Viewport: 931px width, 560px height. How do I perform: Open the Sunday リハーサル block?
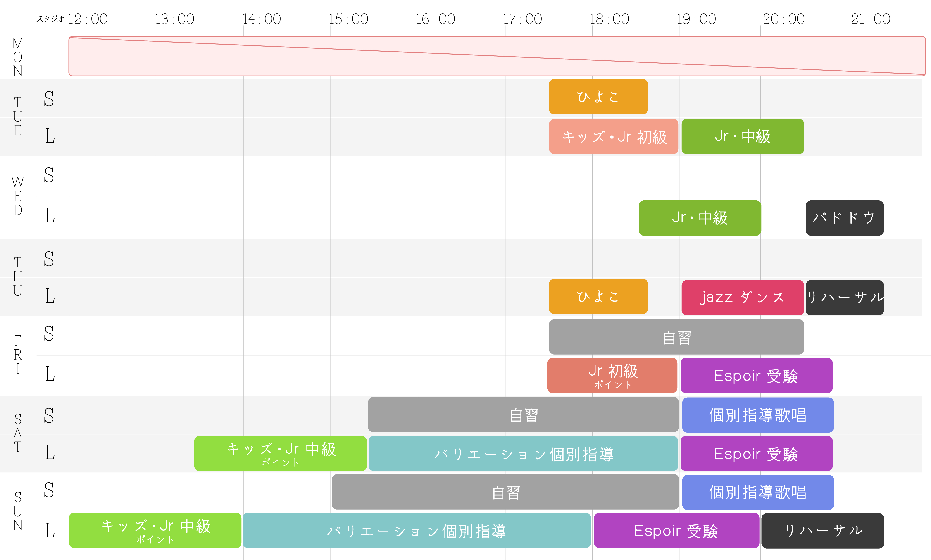(823, 531)
